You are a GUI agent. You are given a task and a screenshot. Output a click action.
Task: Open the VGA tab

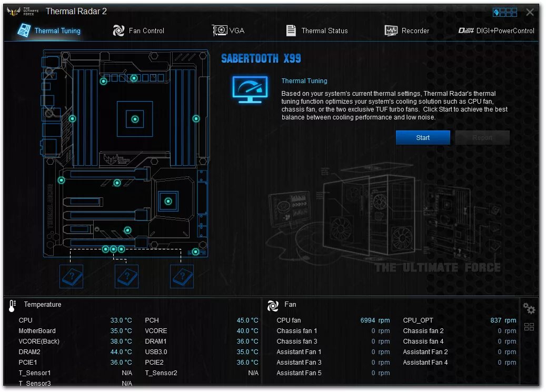[229, 31]
